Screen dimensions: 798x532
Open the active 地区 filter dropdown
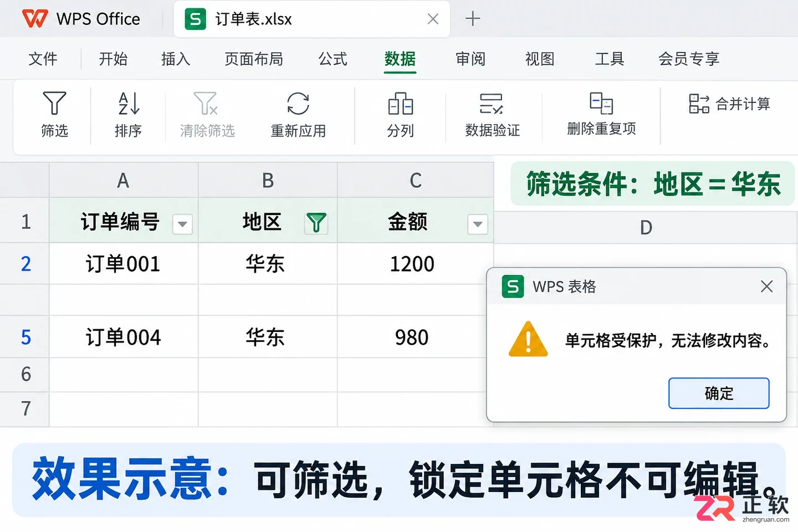click(316, 223)
